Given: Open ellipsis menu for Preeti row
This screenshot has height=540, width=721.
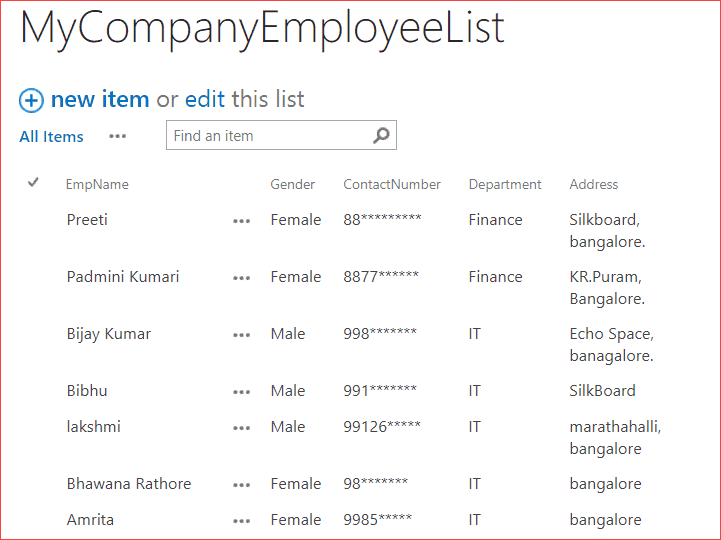Looking at the screenshot, I should (241, 221).
